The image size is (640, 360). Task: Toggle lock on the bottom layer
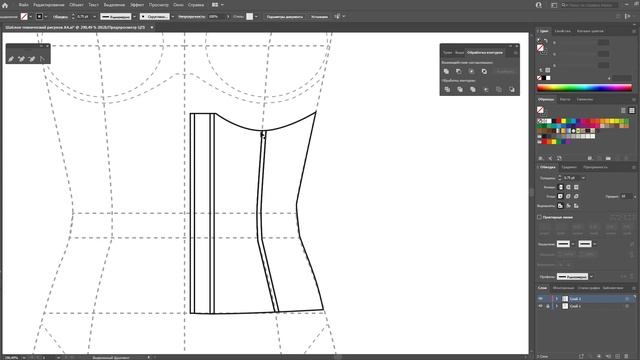coord(548,306)
